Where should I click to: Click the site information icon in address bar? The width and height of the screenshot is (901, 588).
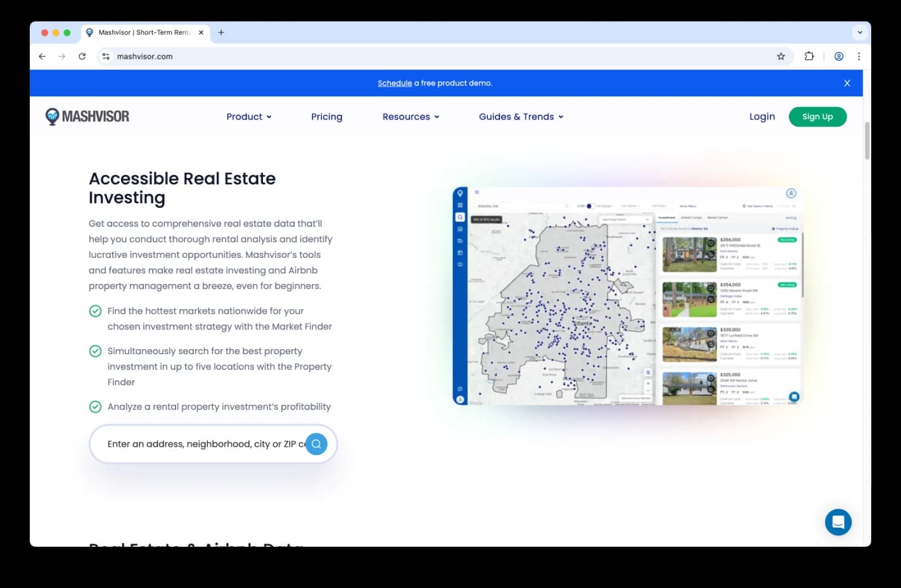coord(106,56)
